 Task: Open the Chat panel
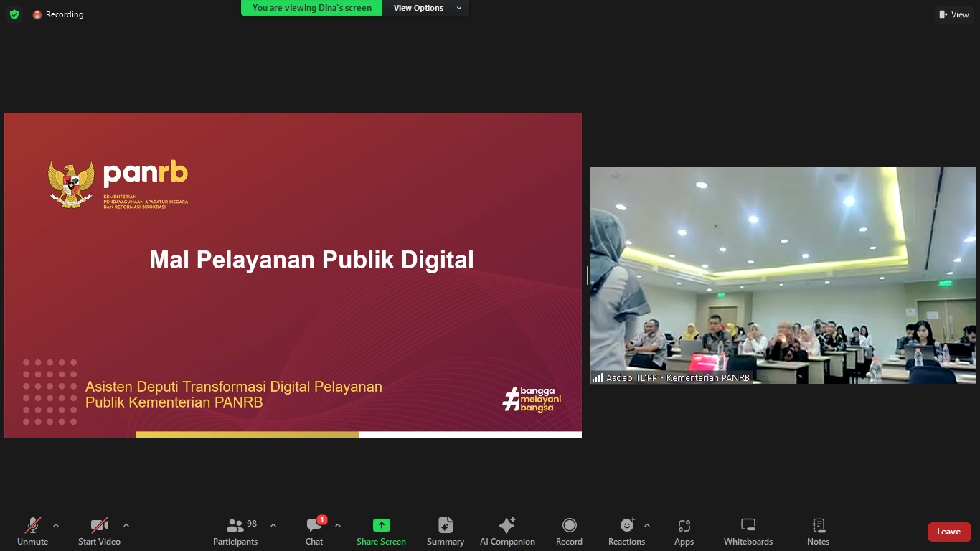click(314, 532)
